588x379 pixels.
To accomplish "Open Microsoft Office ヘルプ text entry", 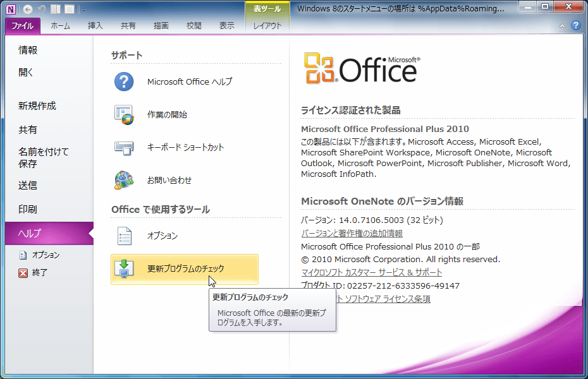I will pyautogui.click(x=190, y=81).
